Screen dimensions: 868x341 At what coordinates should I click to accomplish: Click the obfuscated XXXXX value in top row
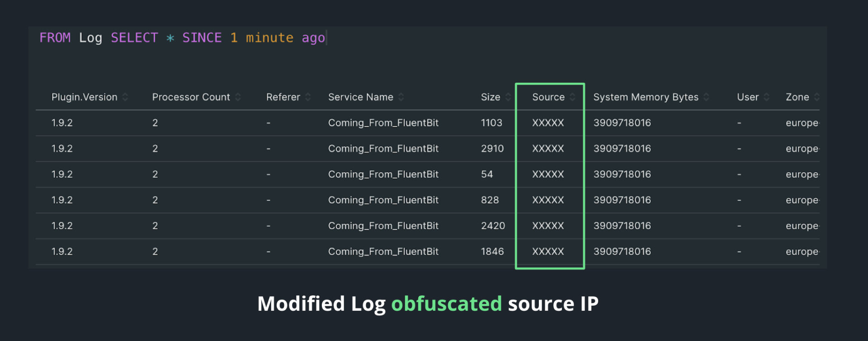tap(547, 123)
